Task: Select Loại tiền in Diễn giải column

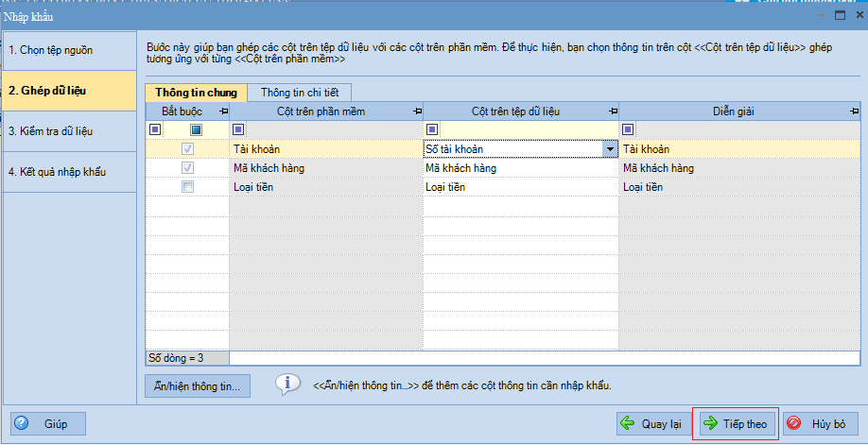Action: click(x=739, y=187)
